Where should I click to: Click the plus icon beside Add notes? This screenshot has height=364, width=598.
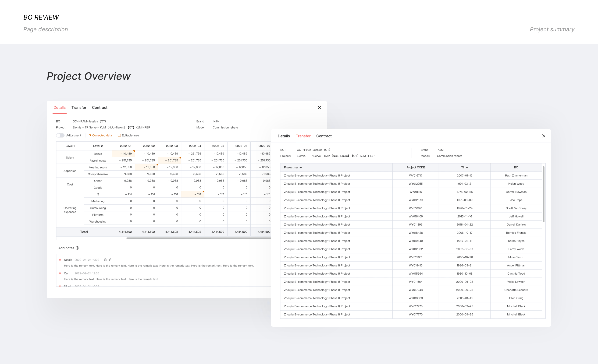(77, 248)
